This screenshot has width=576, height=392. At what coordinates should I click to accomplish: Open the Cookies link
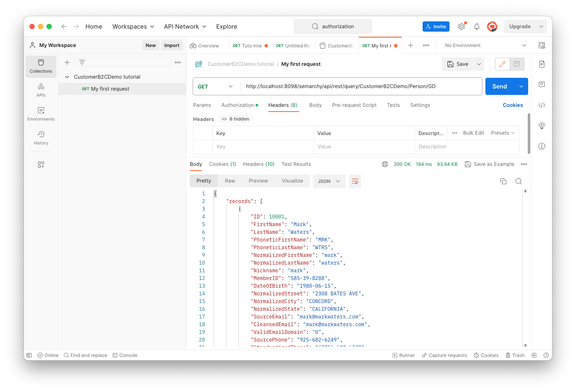click(513, 105)
